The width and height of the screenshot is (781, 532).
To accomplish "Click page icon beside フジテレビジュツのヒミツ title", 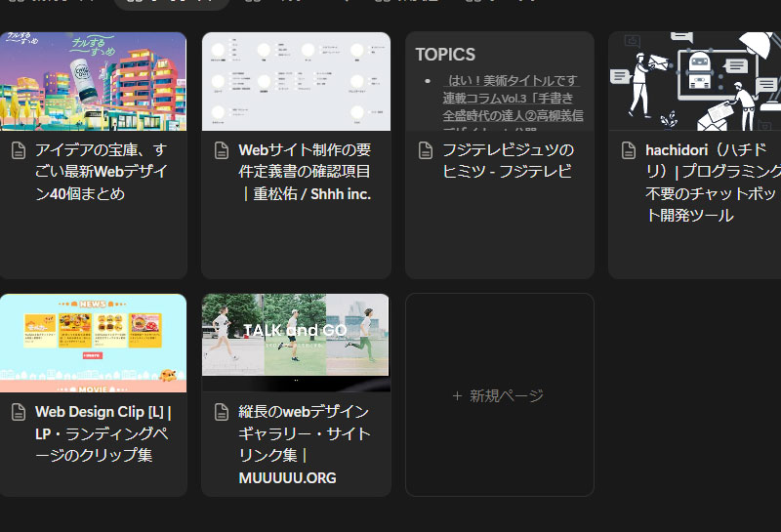I will coord(425,150).
